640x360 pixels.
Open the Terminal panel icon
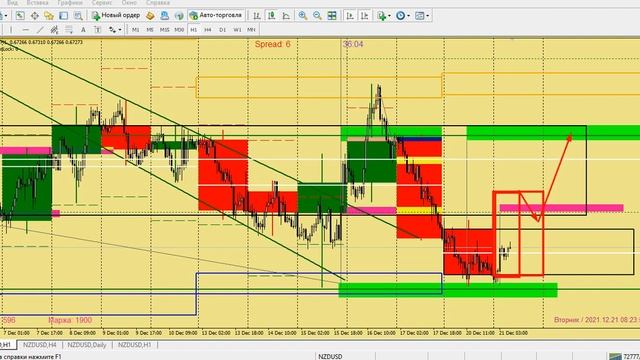pyautogui.click(x=63, y=16)
